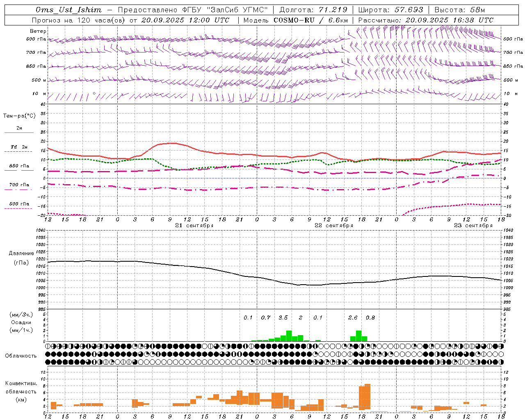Click the Облачность panel label

(x=21, y=356)
